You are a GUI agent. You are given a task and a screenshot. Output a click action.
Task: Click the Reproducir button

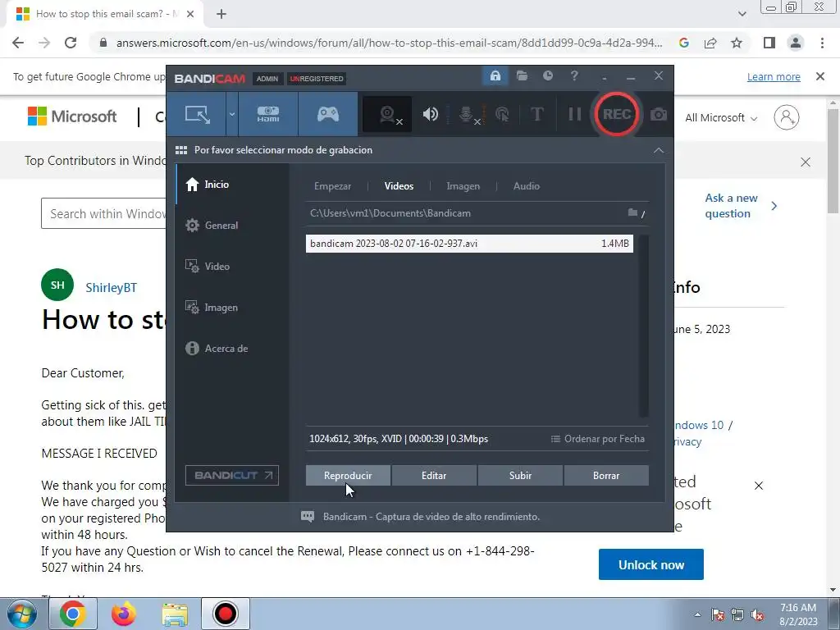[x=348, y=475]
